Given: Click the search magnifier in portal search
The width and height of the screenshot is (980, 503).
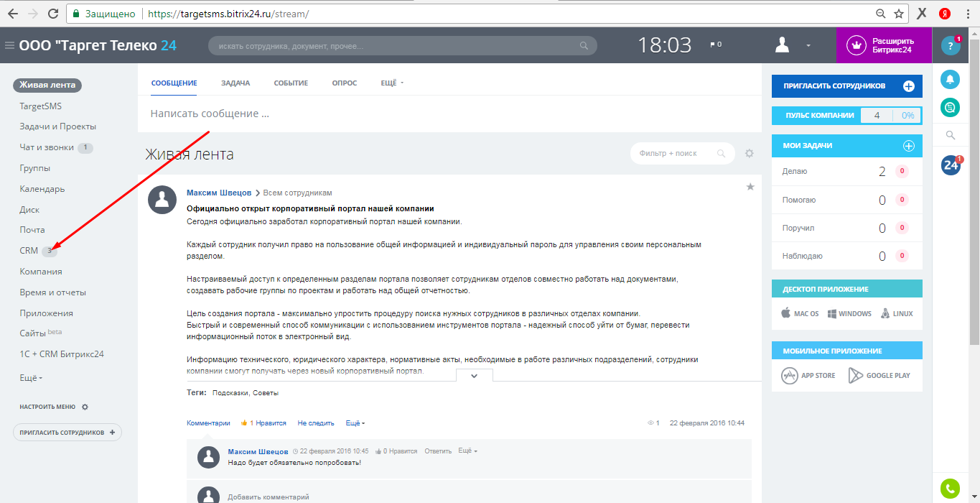Looking at the screenshot, I should 584,46.
